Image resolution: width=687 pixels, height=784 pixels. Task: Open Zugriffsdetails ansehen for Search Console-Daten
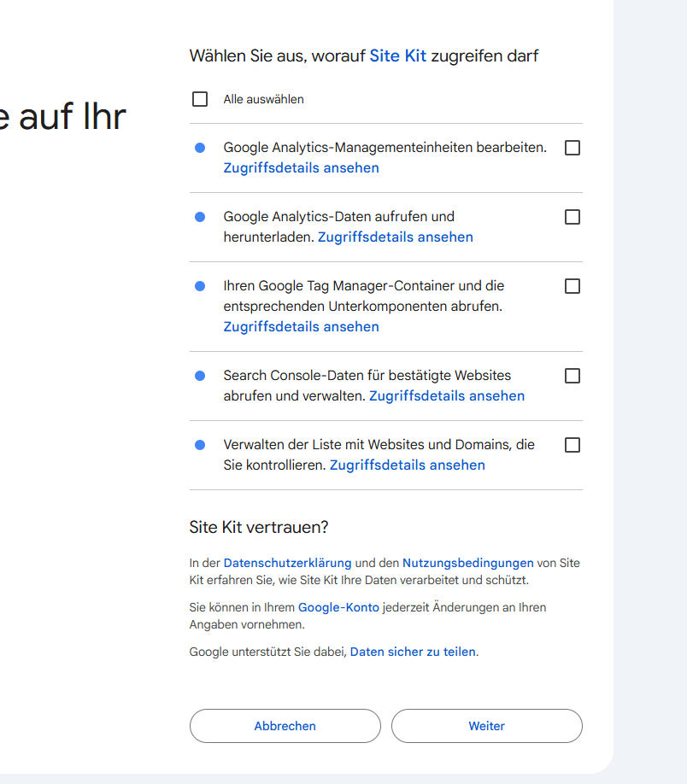pos(447,396)
